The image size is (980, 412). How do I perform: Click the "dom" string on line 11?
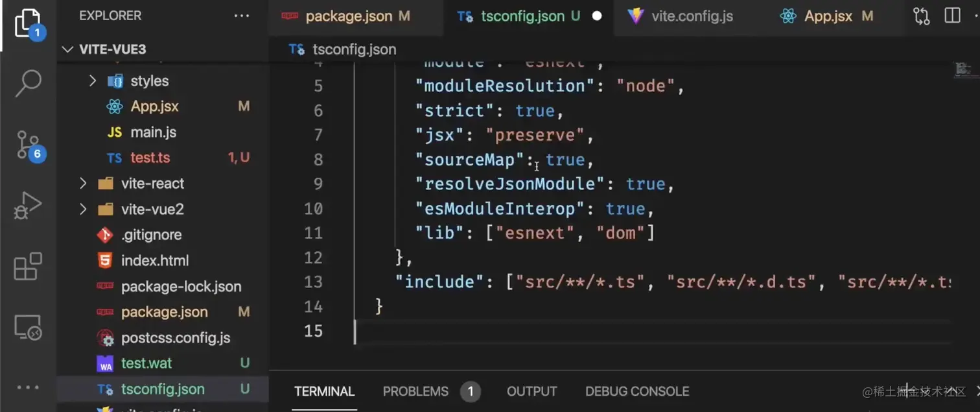pyautogui.click(x=620, y=234)
